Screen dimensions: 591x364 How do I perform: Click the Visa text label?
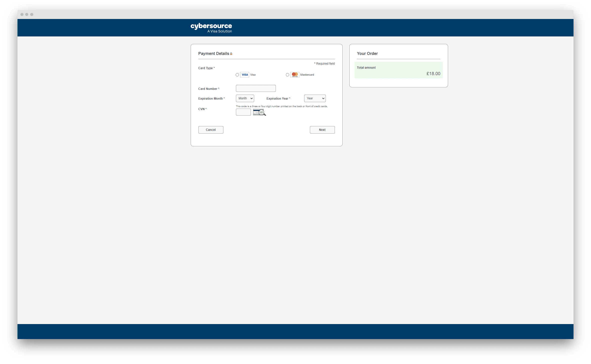[253, 75]
